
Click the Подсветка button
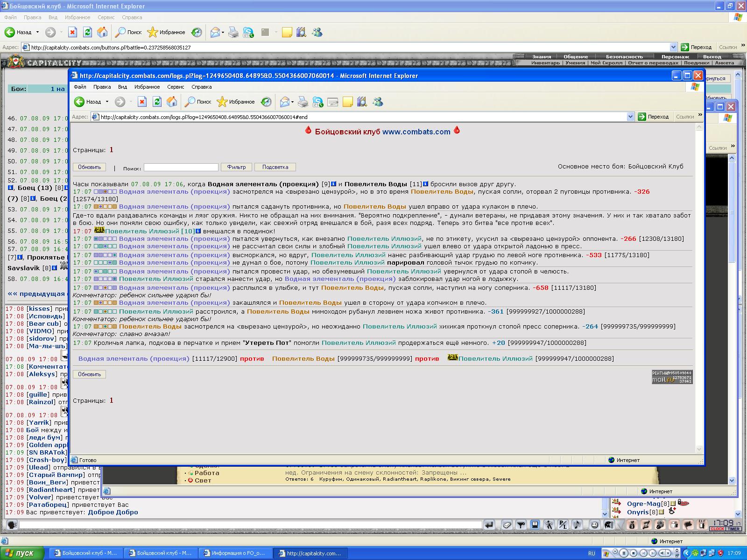pyautogui.click(x=275, y=167)
